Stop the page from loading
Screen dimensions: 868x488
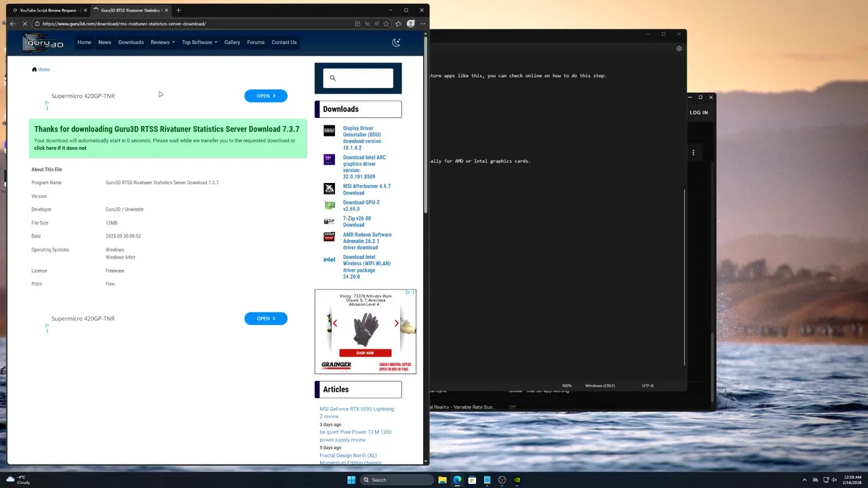click(26, 24)
